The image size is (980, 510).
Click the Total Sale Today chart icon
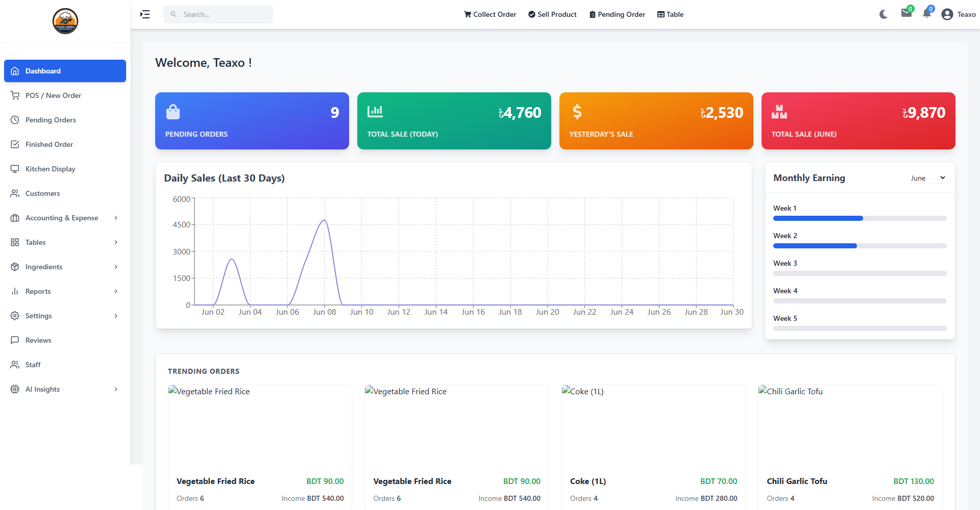point(375,111)
